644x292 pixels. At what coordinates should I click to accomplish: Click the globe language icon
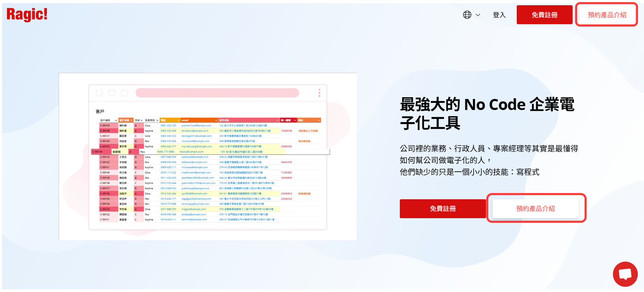(467, 15)
